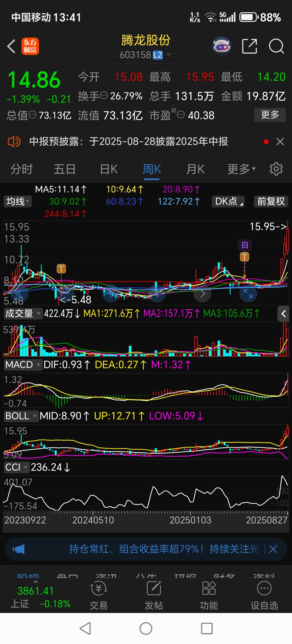This screenshot has width=292, height=644.
Task: Tap the <-5.48 low price label
Action: [76, 300]
